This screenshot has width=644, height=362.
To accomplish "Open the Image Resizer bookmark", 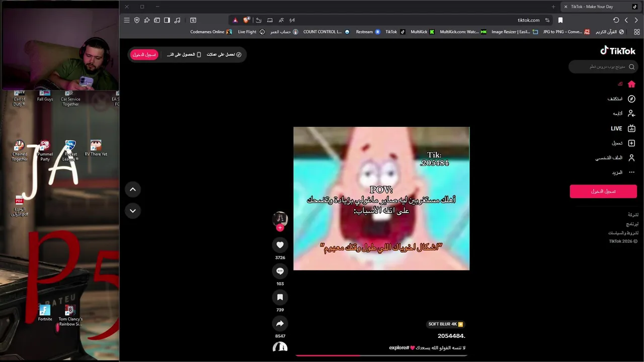I will (514, 32).
